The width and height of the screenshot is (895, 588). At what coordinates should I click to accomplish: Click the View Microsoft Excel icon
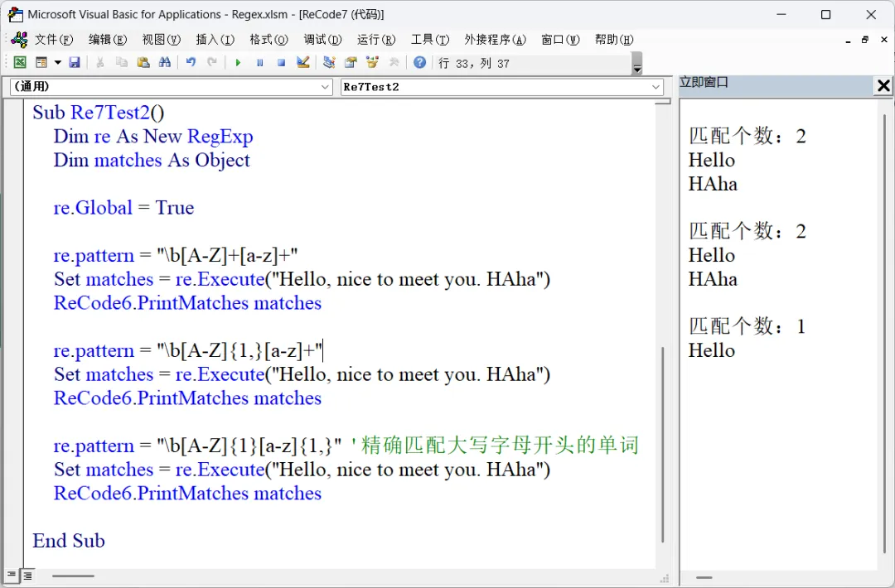pos(19,62)
